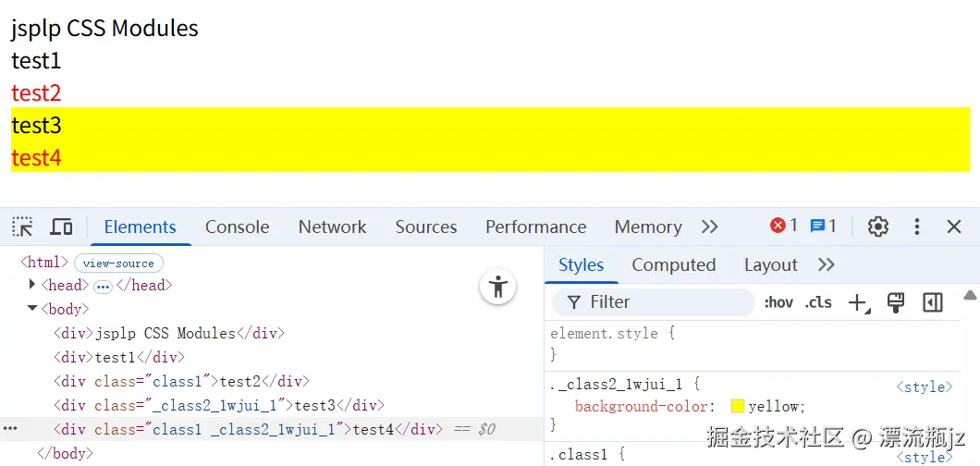Click the red error count icon

(x=778, y=226)
